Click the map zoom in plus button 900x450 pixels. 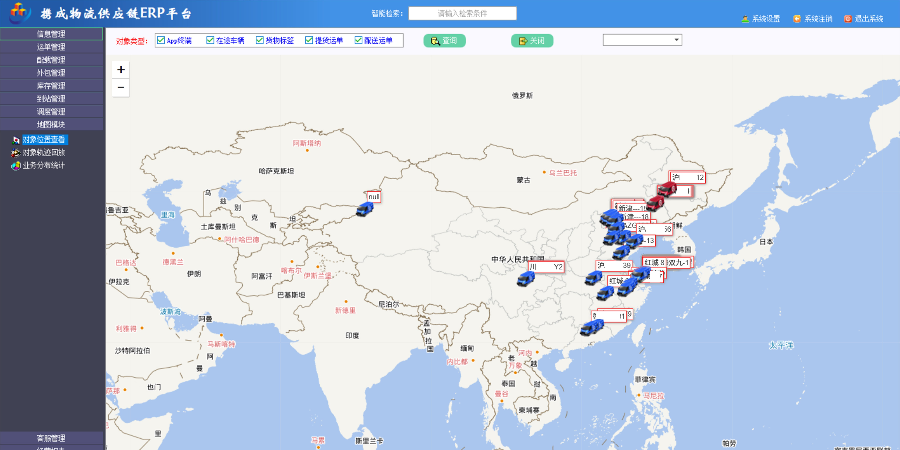[x=121, y=70]
